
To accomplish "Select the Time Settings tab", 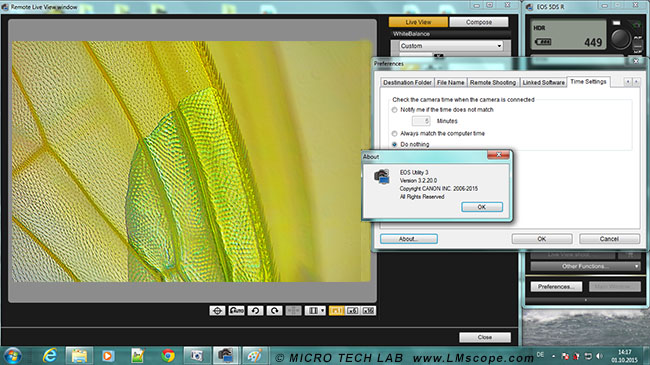I will coord(588,82).
